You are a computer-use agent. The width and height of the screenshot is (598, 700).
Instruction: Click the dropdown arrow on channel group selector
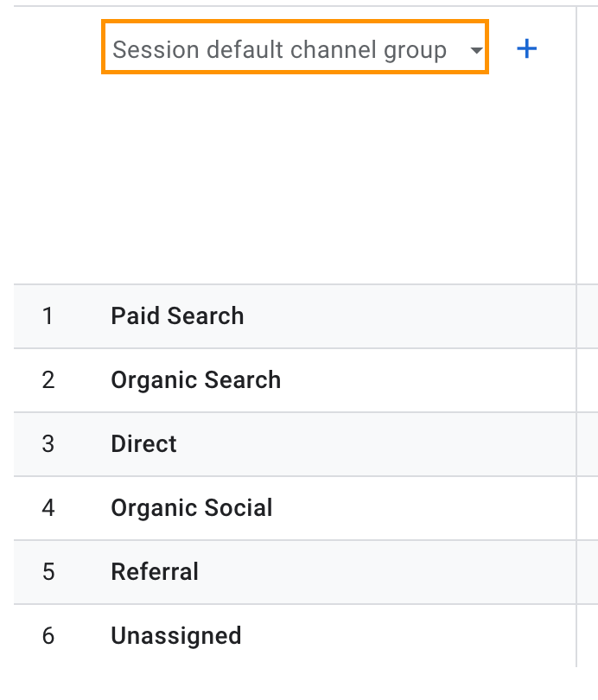tap(475, 51)
